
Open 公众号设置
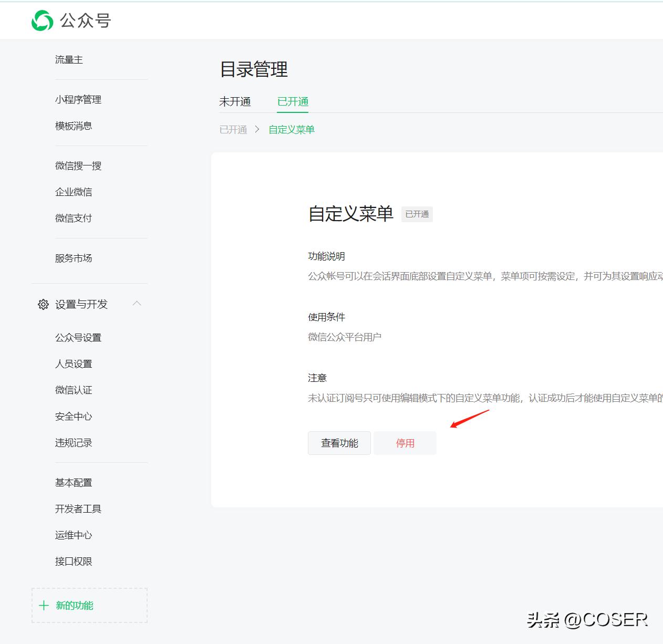(x=78, y=337)
